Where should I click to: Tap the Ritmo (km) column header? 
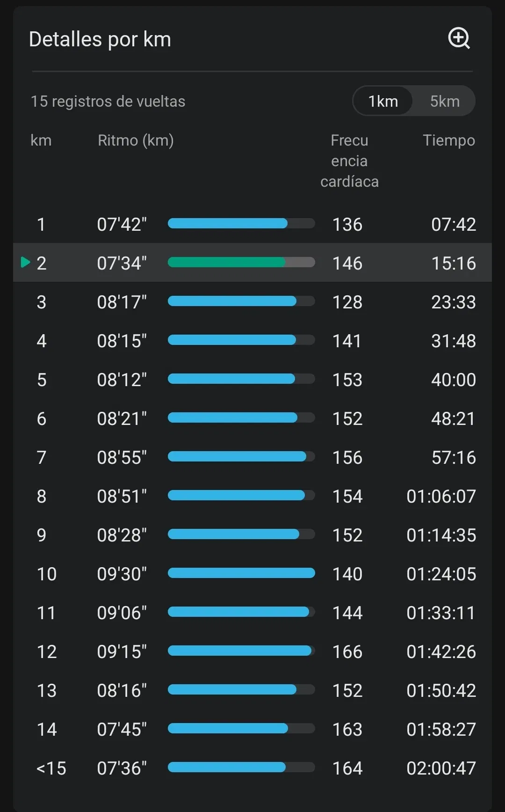tap(136, 140)
